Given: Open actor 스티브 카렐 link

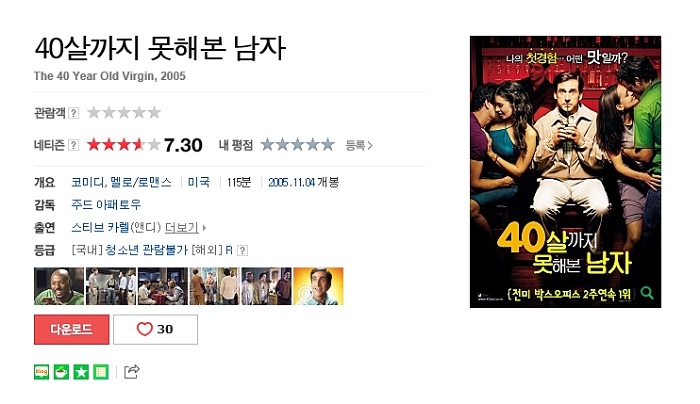Looking at the screenshot, I should coord(100,228).
